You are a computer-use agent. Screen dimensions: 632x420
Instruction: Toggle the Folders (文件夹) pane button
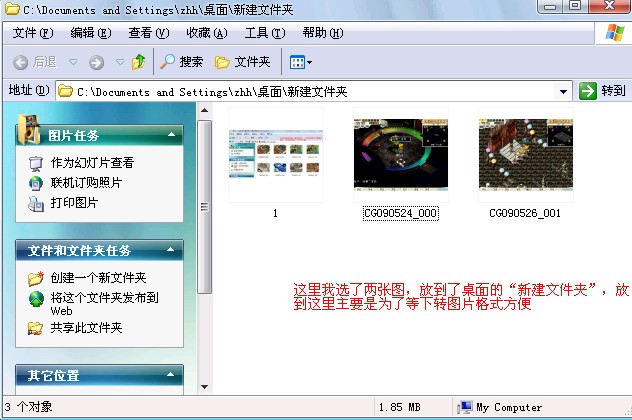(243, 62)
